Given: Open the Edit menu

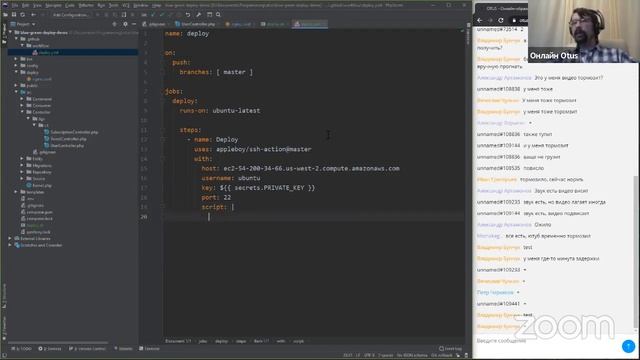Looking at the screenshot, I should 25,6.
